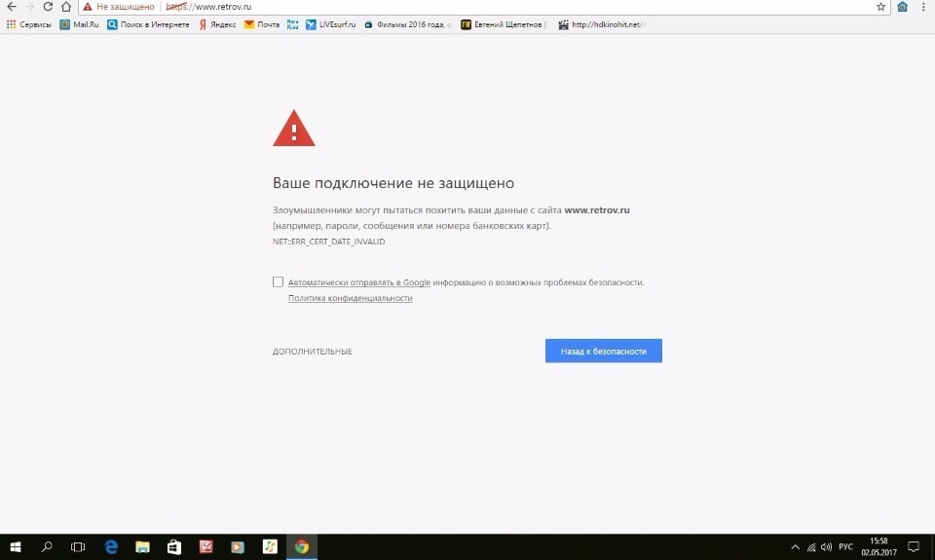Open the Яндекс bookmark
935x560 pixels.
click(x=217, y=24)
